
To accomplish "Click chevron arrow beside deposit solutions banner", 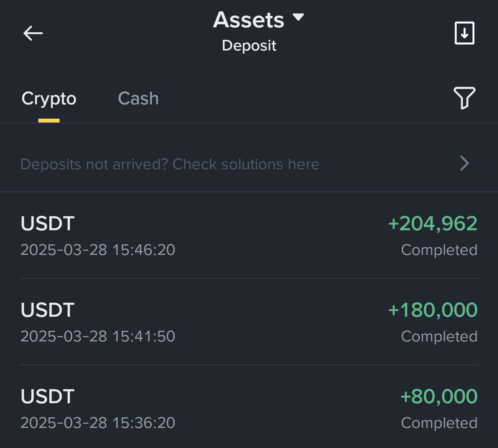I will tap(464, 163).
